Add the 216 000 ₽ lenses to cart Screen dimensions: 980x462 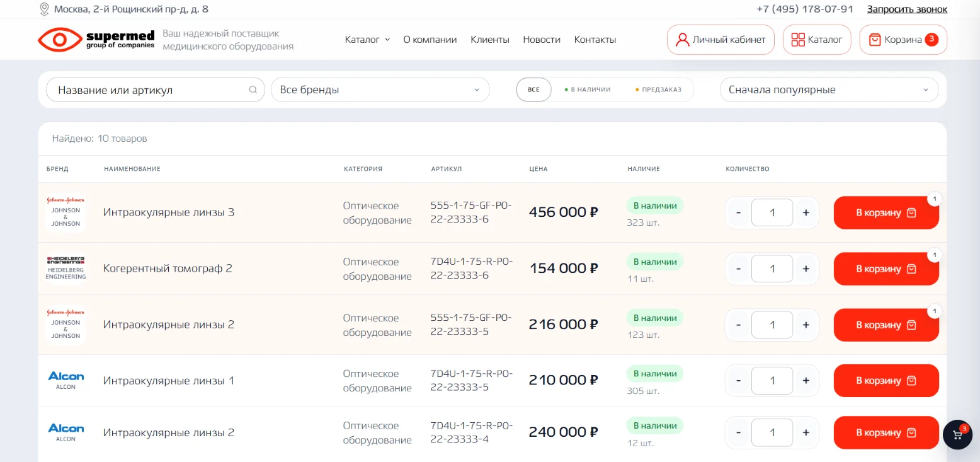point(886,325)
